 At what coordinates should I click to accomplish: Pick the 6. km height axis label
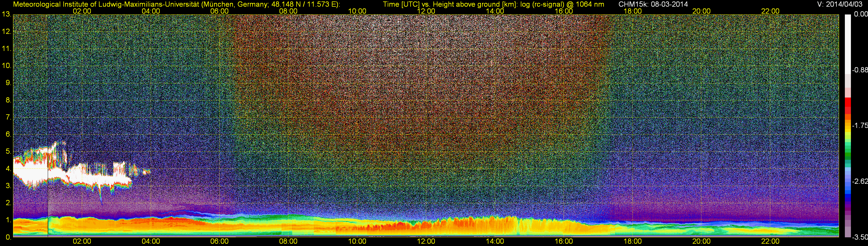[x=9, y=134]
